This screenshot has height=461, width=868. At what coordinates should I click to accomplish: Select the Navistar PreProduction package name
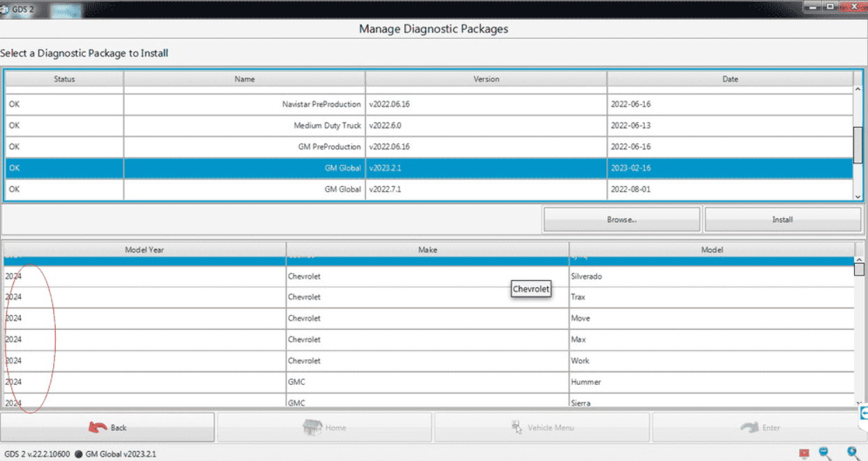321,105
